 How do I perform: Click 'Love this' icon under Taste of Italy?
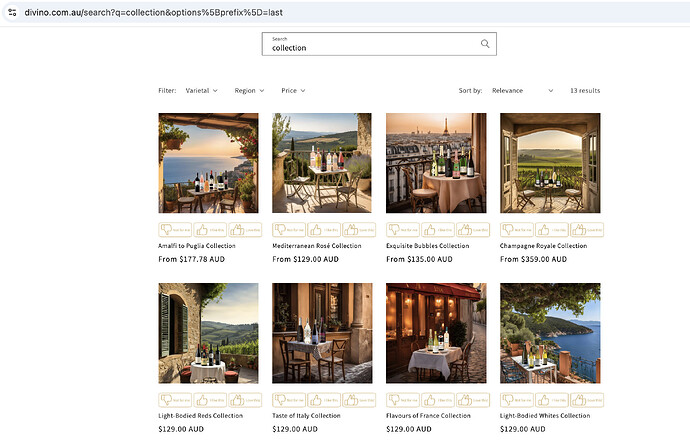pos(358,400)
